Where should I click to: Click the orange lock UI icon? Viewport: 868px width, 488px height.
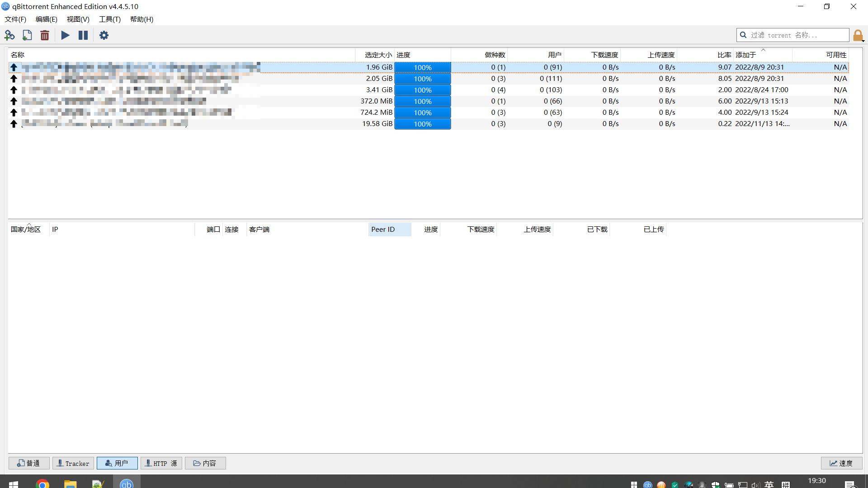pyautogui.click(x=858, y=35)
